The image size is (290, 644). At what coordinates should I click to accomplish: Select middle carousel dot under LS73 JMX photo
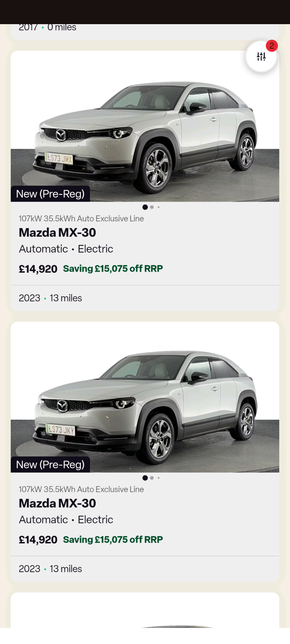pos(152,207)
